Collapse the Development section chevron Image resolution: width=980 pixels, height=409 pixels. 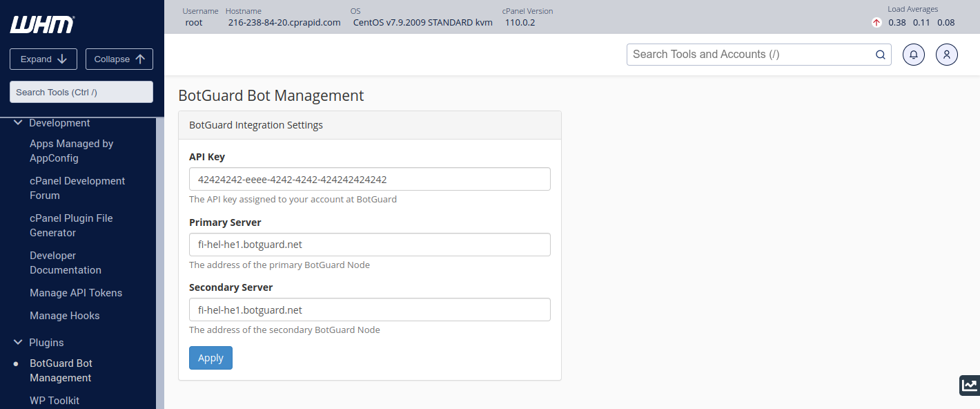(x=18, y=123)
